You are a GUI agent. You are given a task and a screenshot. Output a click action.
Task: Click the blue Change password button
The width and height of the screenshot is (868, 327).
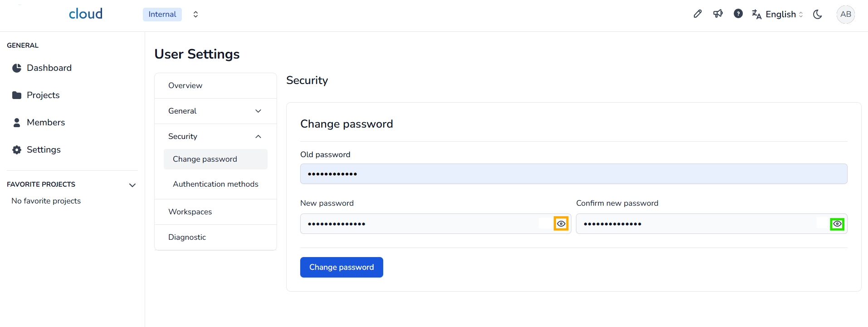(341, 268)
